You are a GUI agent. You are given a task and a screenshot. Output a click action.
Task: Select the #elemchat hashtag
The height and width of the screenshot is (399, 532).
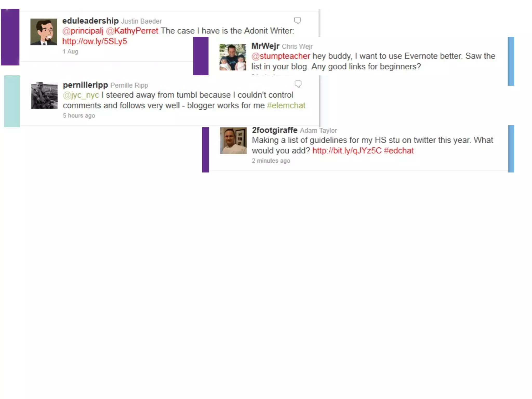click(x=286, y=105)
